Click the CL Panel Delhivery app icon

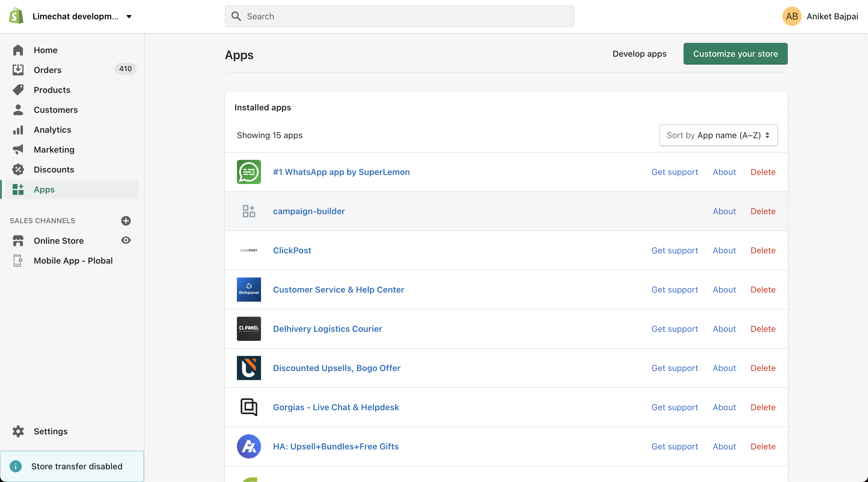(x=249, y=329)
